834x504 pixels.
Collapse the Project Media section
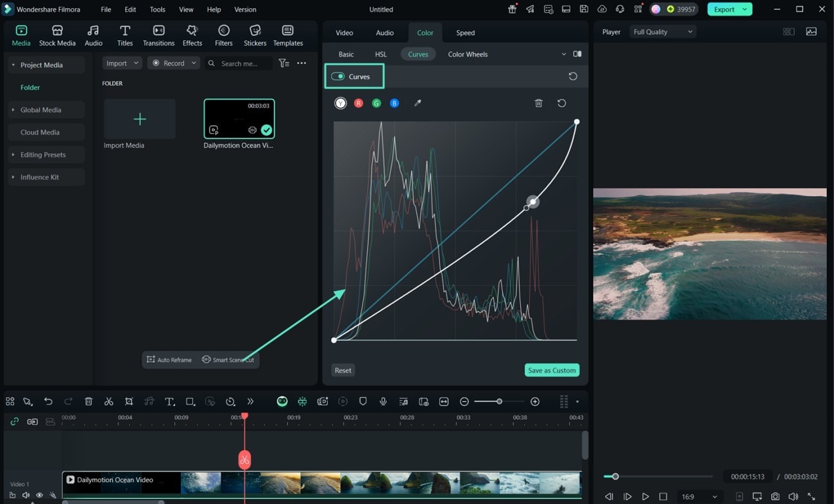[x=13, y=65]
